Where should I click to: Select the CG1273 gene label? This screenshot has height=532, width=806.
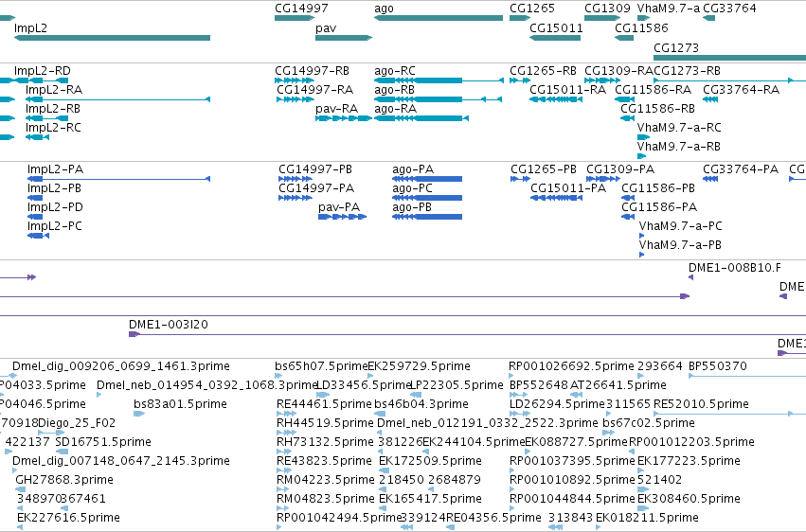[676, 47]
